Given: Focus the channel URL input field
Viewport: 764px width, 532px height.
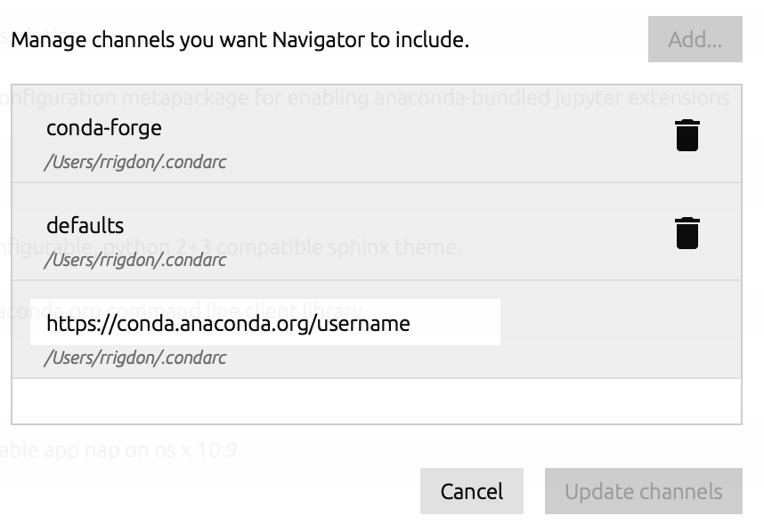Looking at the screenshot, I should point(265,322).
